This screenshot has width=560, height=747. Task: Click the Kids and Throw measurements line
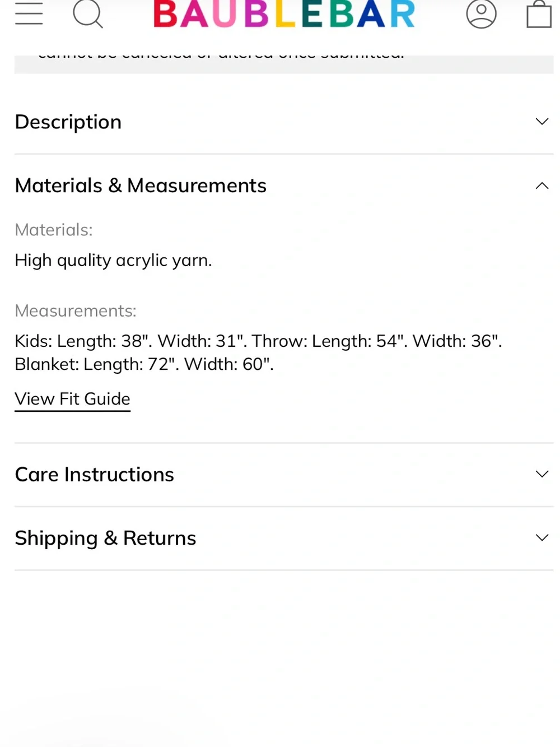258,341
